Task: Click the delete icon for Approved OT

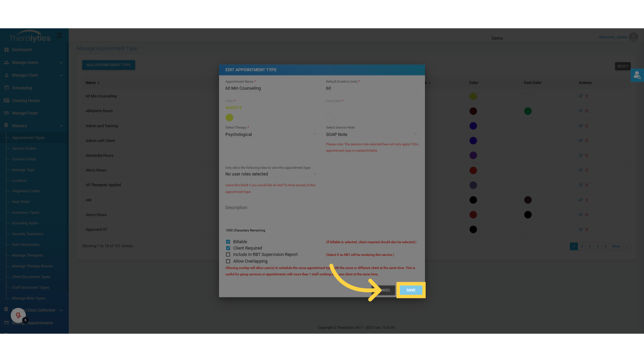Action: [587, 230]
